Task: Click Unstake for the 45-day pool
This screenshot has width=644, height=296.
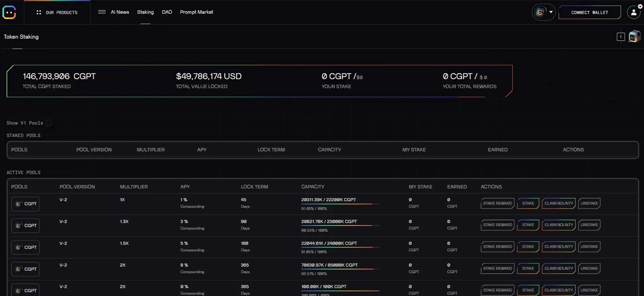Action: (x=589, y=203)
